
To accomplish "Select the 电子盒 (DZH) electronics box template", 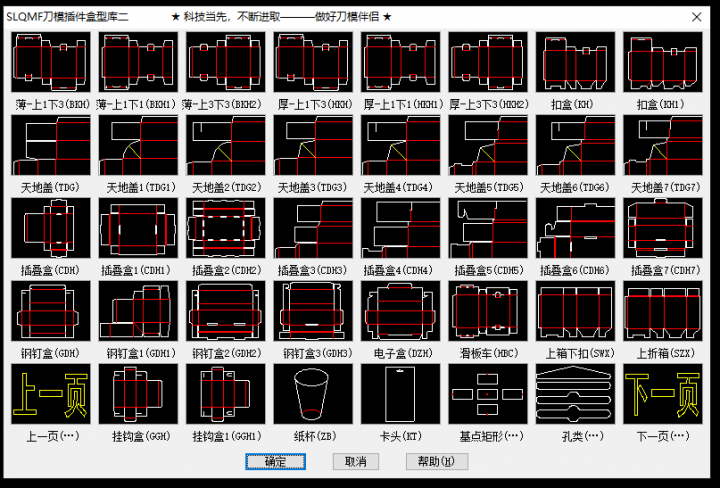I will (x=399, y=311).
